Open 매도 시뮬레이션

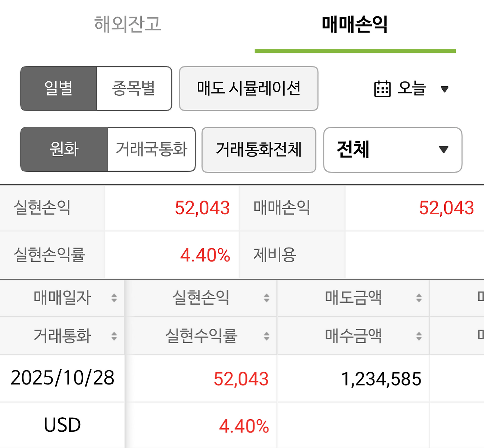[248, 88]
